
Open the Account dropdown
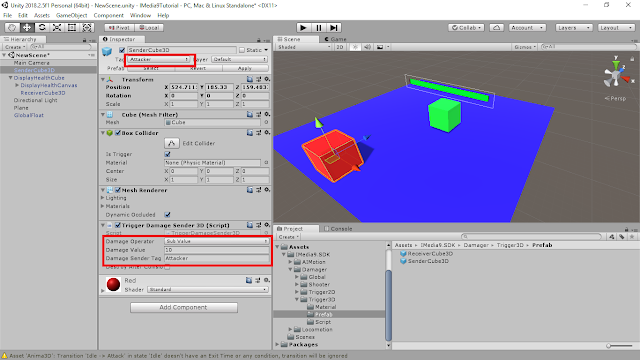point(527,27)
